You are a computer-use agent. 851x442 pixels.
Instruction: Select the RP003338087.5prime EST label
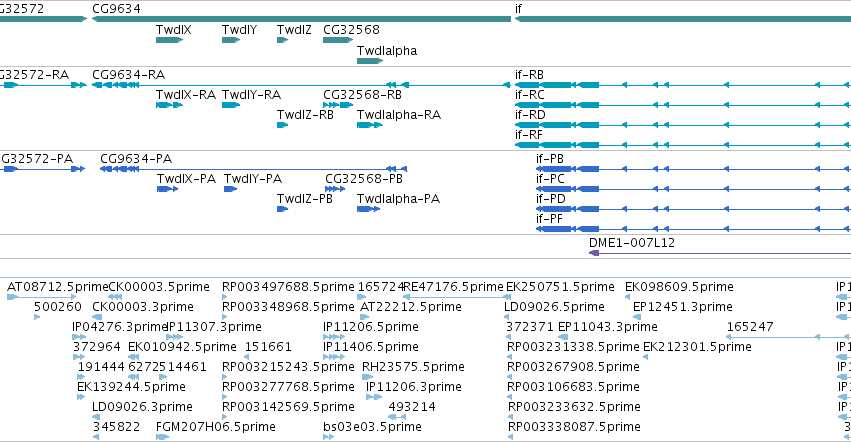point(574,427)
